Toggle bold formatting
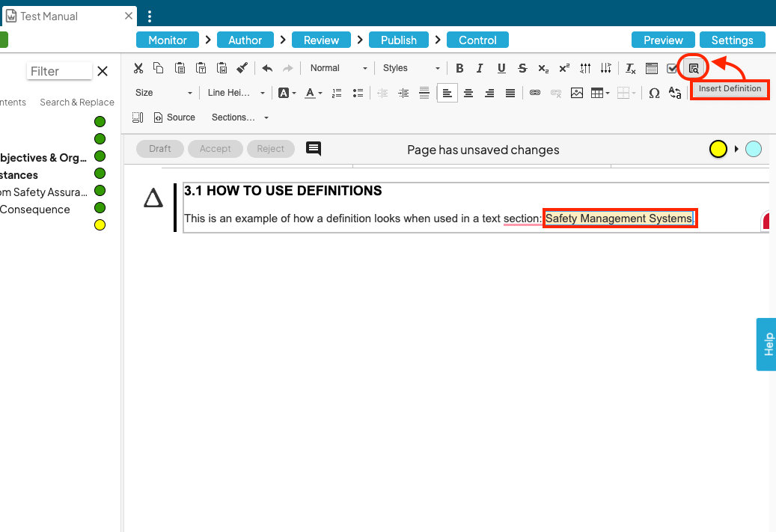Image resolution: width=776 pixels, height=532 pixels. [x=459, y=68]
